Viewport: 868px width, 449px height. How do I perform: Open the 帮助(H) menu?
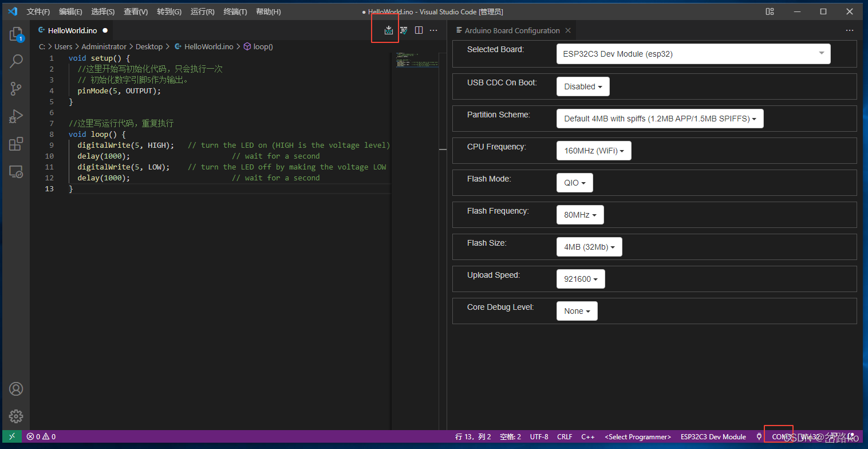click(x=269, y=11)
